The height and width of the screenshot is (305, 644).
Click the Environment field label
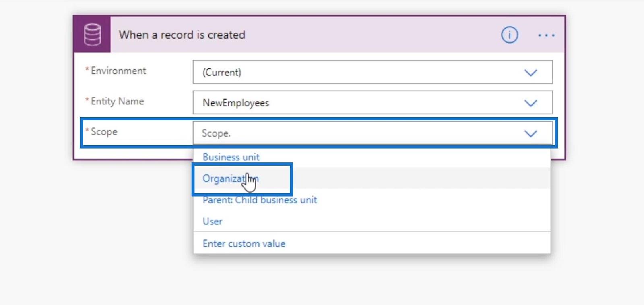(118, 71)
